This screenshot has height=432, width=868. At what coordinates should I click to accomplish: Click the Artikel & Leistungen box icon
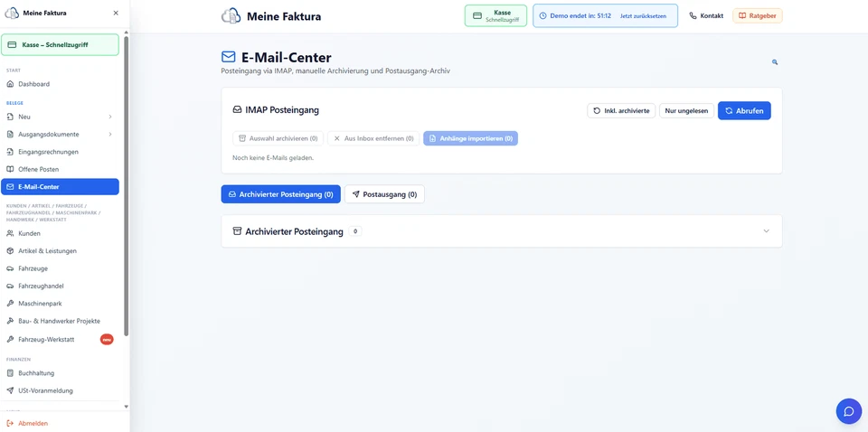click(x=10, y=251)
